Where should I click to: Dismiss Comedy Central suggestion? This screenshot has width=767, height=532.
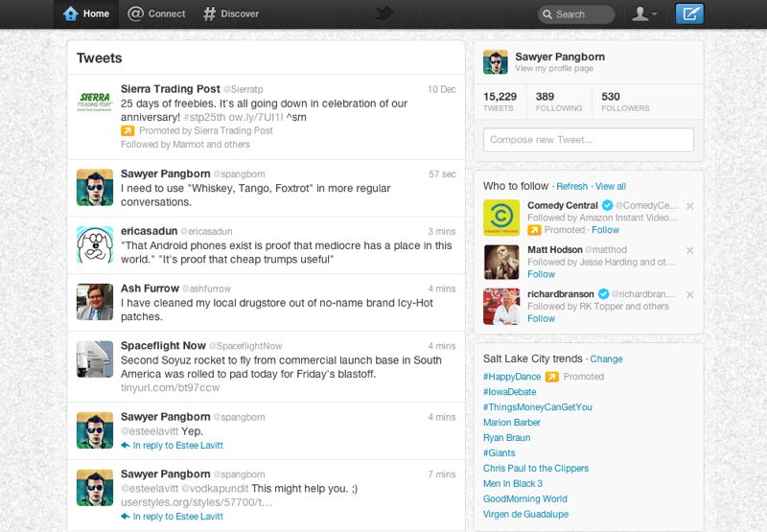(689, 206)
